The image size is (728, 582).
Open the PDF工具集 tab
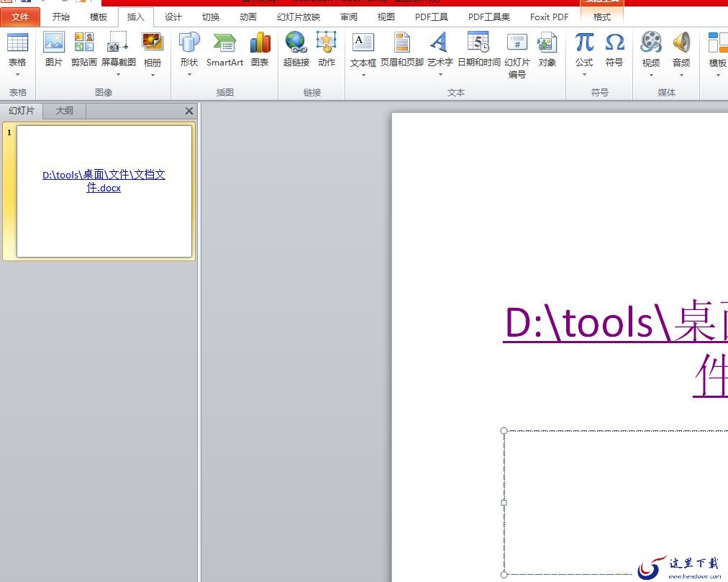(x=489, y=17)
